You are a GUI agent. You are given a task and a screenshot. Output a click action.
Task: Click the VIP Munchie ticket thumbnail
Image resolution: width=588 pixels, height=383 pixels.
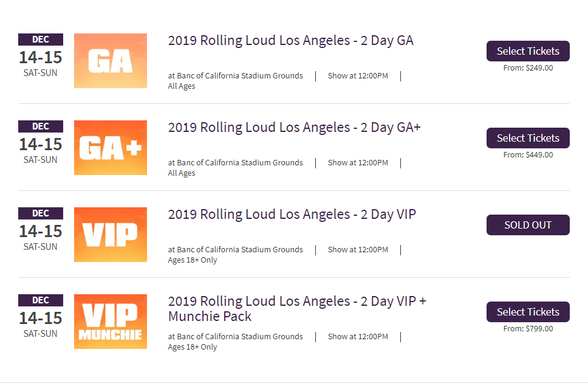point(111,322)
